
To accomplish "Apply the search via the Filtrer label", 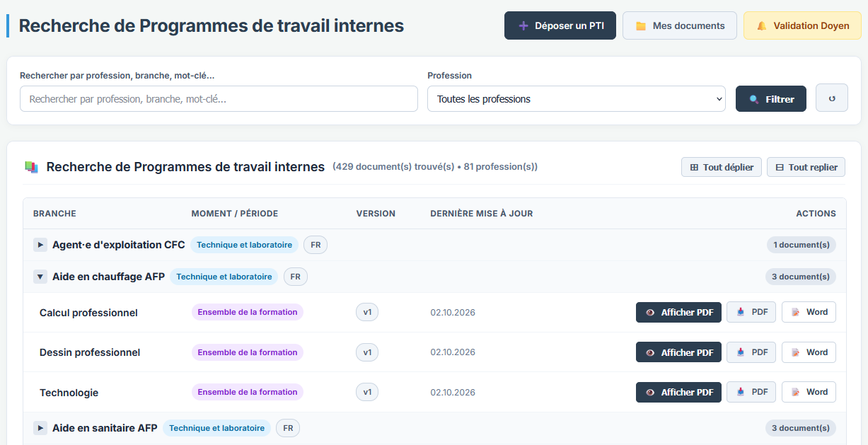I will (780, 99).
